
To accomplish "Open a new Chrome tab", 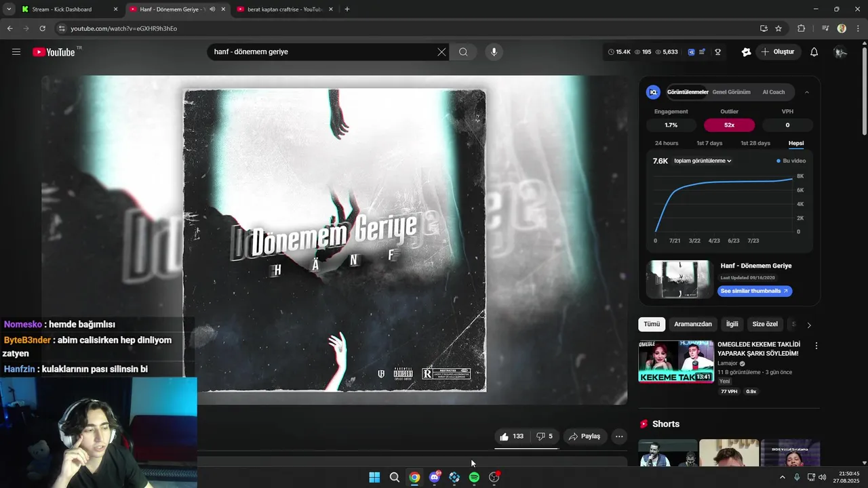I will point(347,9).
